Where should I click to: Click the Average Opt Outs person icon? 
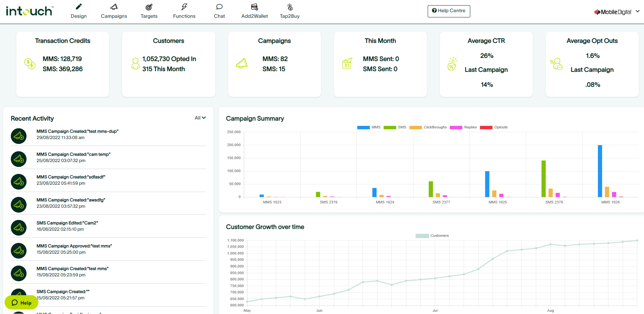[x=556, y=64]
